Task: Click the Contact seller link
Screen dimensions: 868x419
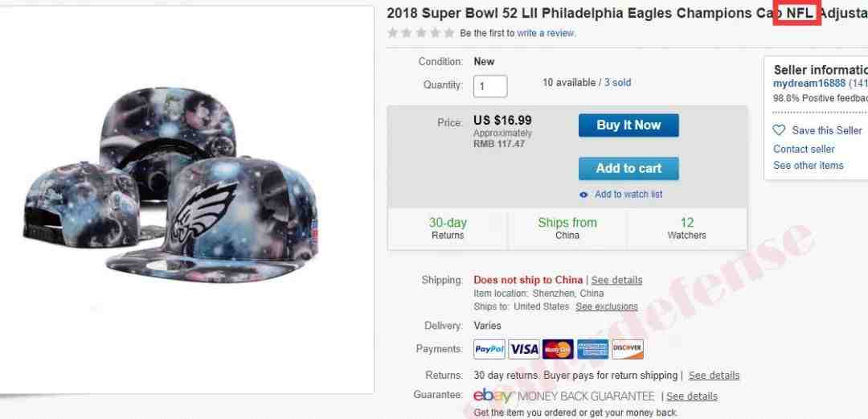Action: (804, 149)
